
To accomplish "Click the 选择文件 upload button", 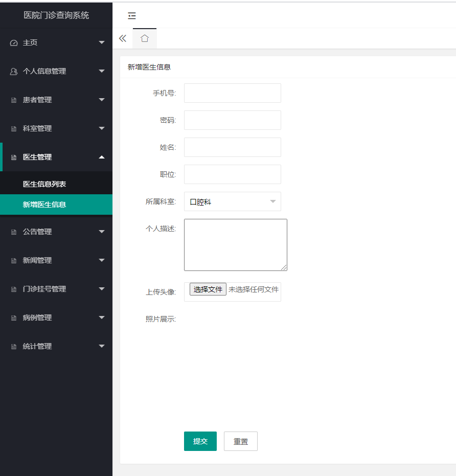I will point(208,289).
